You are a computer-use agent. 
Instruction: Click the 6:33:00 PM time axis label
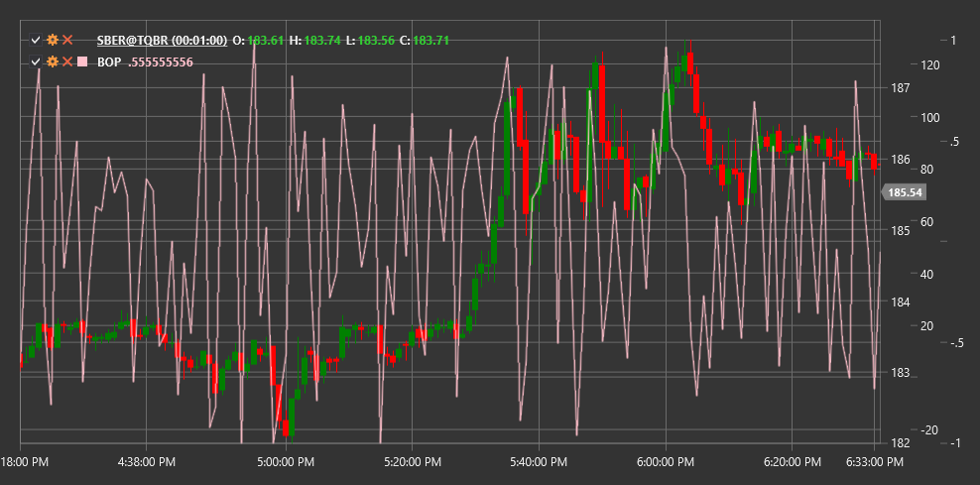coord(875,462)
